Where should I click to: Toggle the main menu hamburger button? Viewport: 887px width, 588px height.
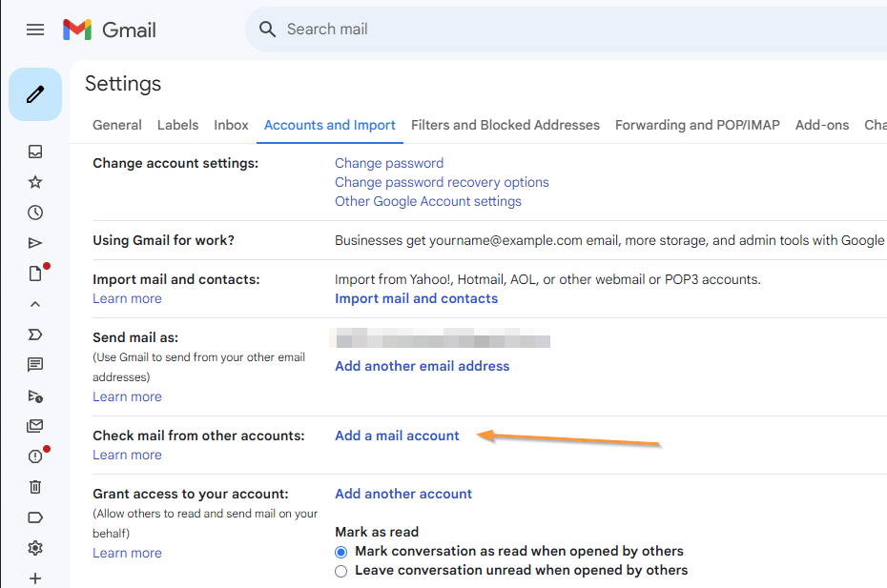(35, 30)
